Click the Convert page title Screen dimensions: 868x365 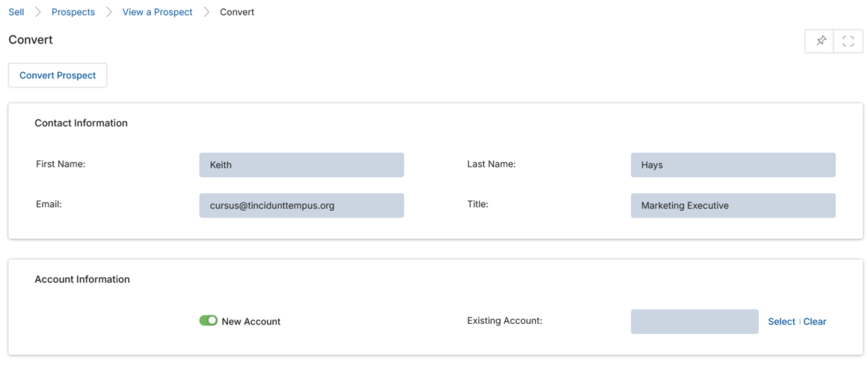pos(30,40)
